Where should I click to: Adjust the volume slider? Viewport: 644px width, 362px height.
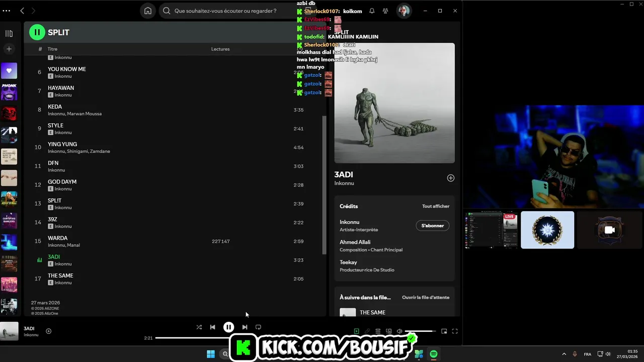tap(421, 331)
